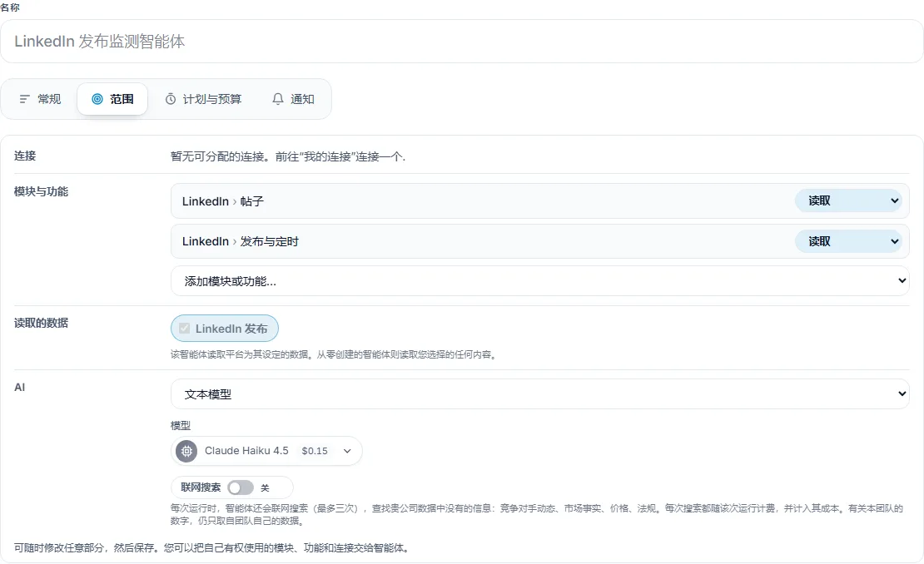Open permission dropdown for 发布与定时 row
Image resolution: width=924 pixels, height=564 pixels.
[x=848, y=241]
